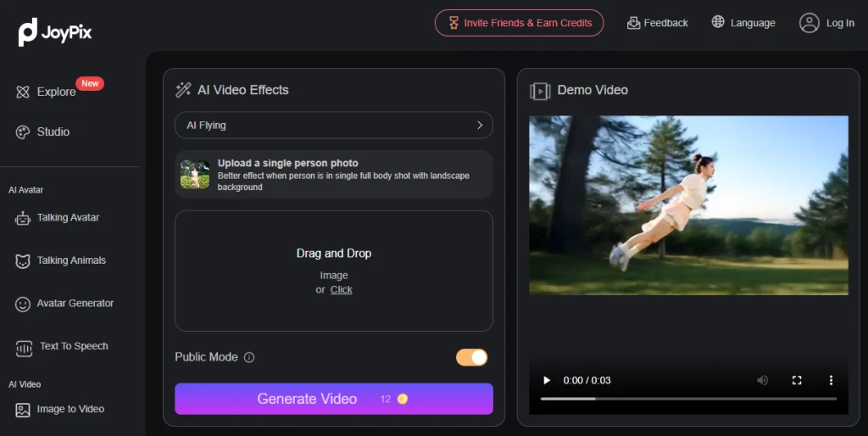The width and height of the screenshot is (868, 436).
Task: Click the red New badge on Explore
Action: pos(90,83)
